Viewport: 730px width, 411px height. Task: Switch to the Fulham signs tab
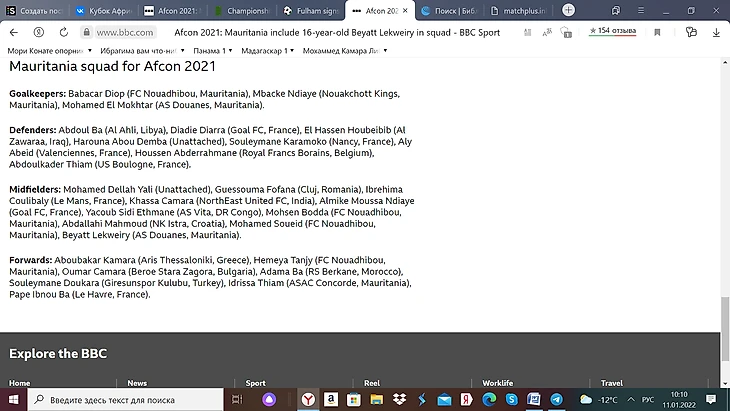coord(311,10)
